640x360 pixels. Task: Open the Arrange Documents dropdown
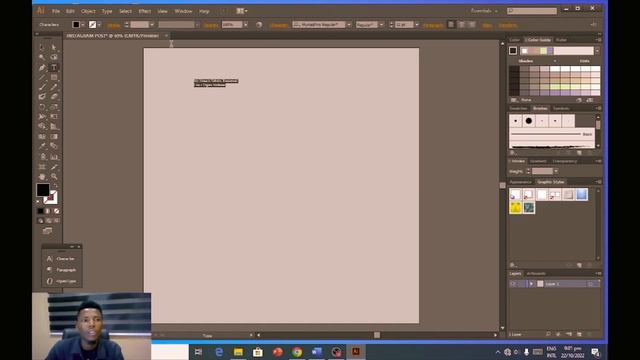[242, 11]
